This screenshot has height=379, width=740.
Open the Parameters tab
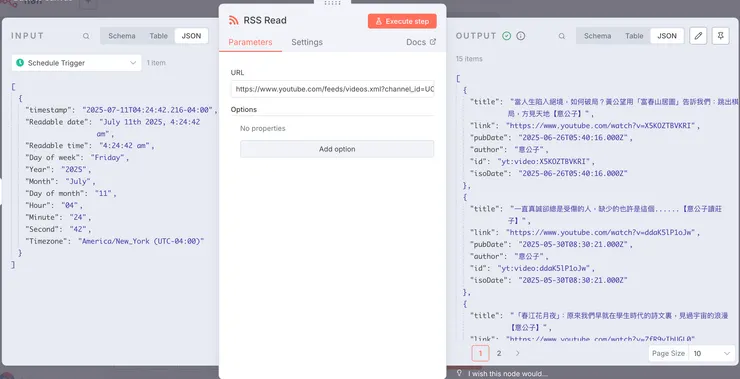point(250,42)
